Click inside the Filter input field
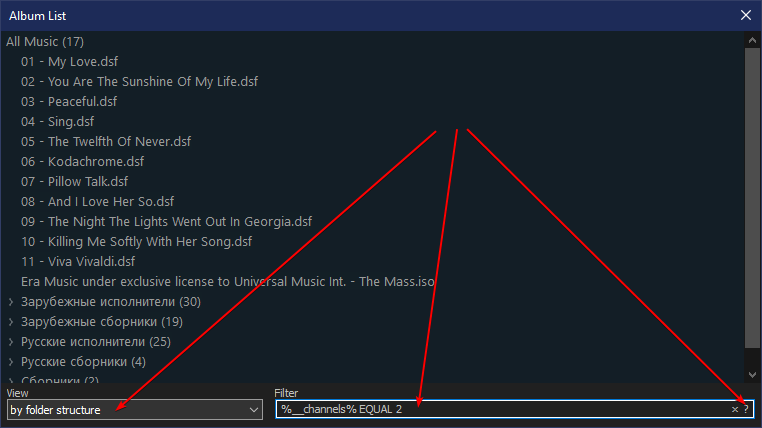 [503, 410]
